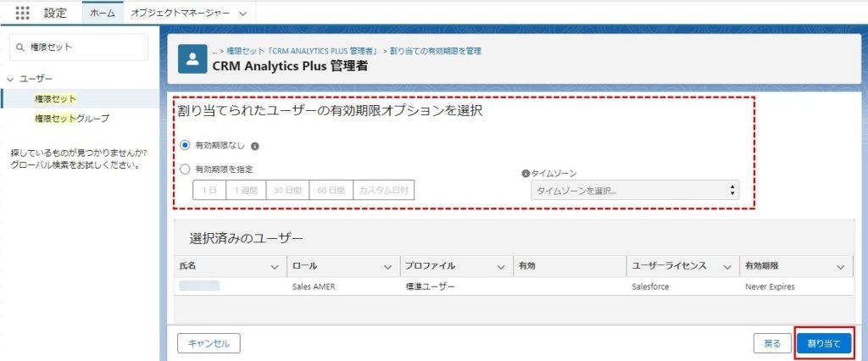Viewport: 868px width, 361px height.
Task: Focus the Quick Find search field
Action: [79, 47]
